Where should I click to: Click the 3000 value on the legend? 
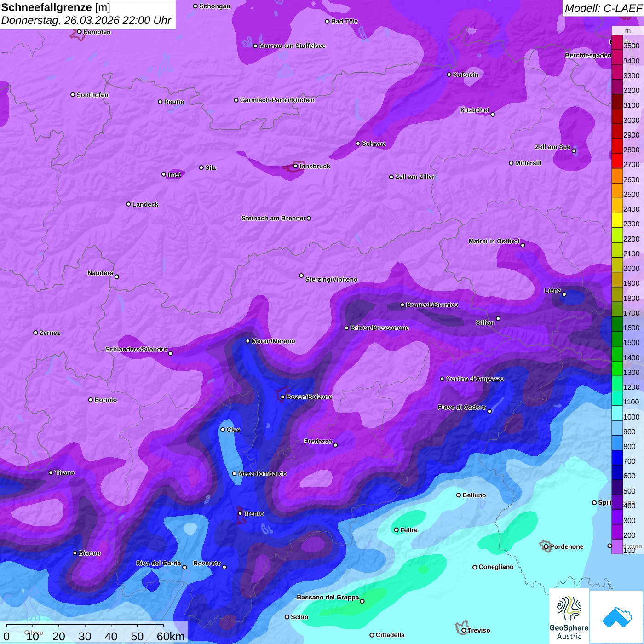tap(631, 120)
